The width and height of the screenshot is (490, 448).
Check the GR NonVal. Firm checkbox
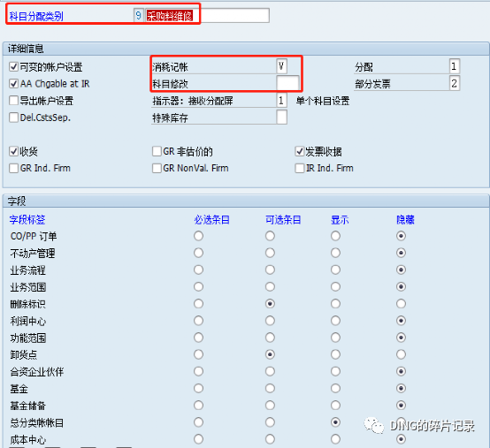pyautogui.click(x=157, y=168)
